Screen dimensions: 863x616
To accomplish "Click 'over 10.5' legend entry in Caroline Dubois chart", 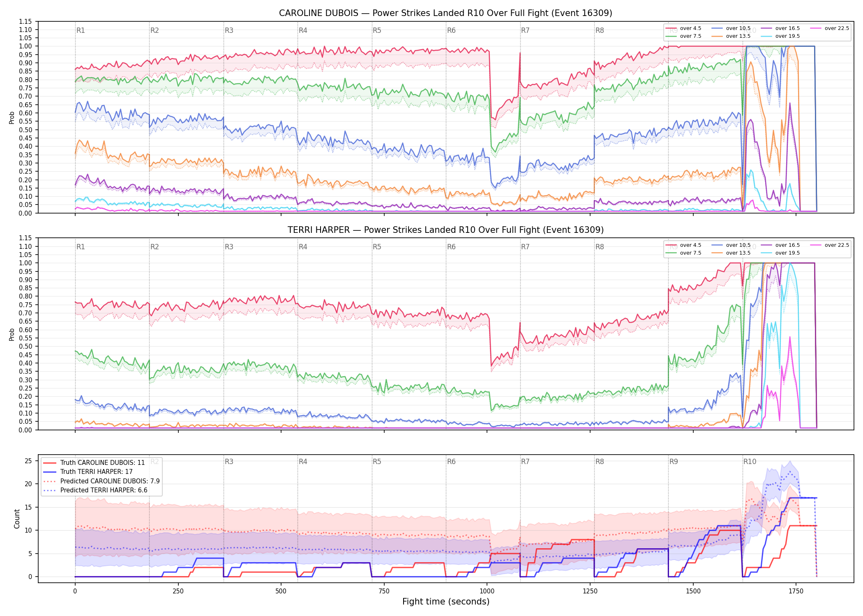I will click(731, 28).
